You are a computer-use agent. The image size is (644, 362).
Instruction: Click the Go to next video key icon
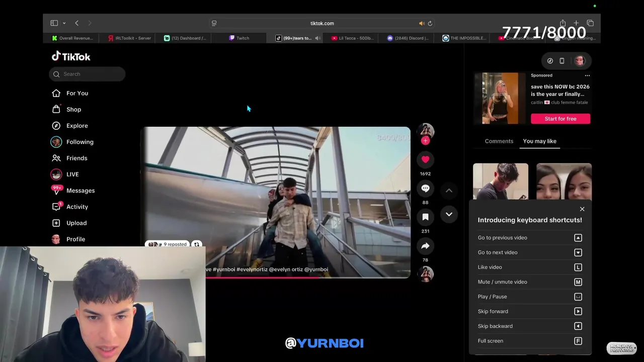(578, 252)
